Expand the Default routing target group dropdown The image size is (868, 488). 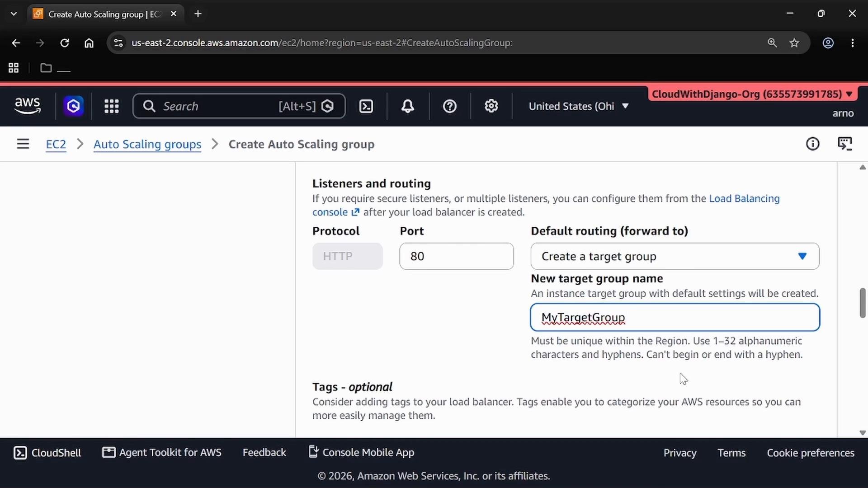coord(675,256)
